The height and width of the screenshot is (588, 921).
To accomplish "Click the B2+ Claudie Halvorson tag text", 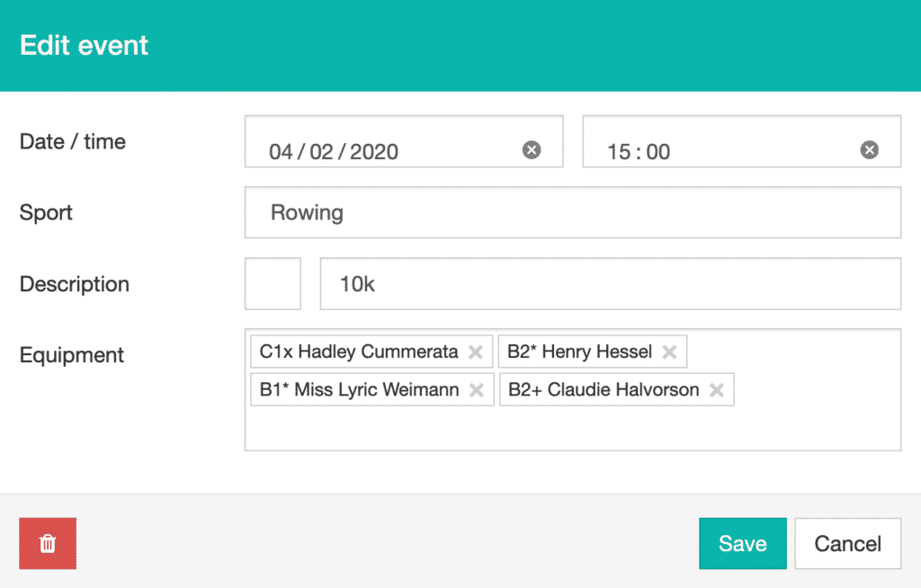I will [604, 390].
